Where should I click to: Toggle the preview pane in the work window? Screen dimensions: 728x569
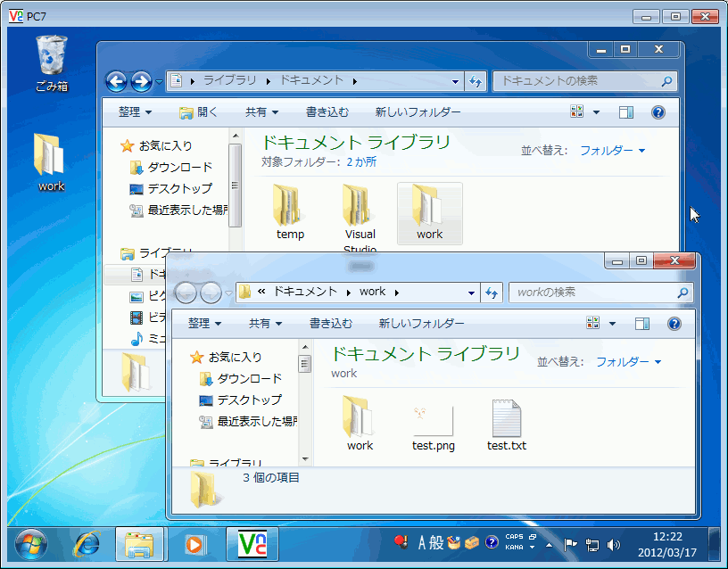click(x=641, y=325)
